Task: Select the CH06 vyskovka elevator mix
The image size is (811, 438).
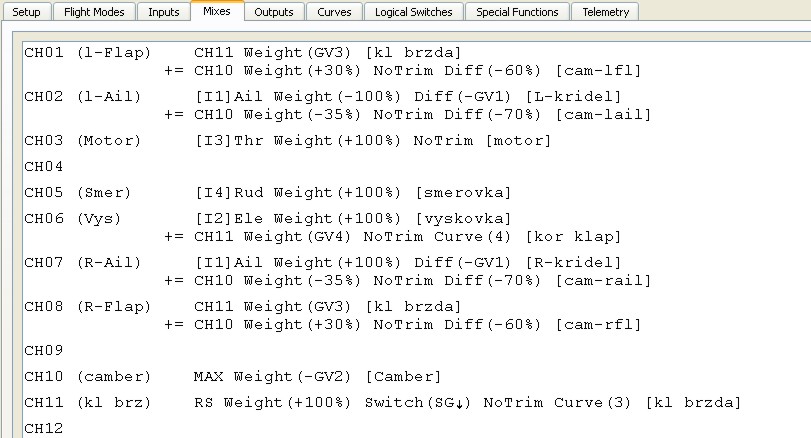Action: coord(352,218)
